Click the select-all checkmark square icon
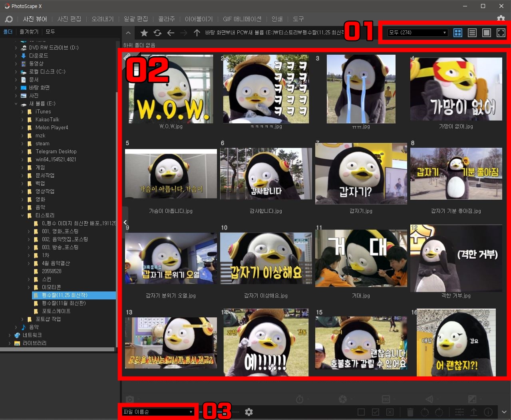Screen dimensions: 511x420 point(376,412)
